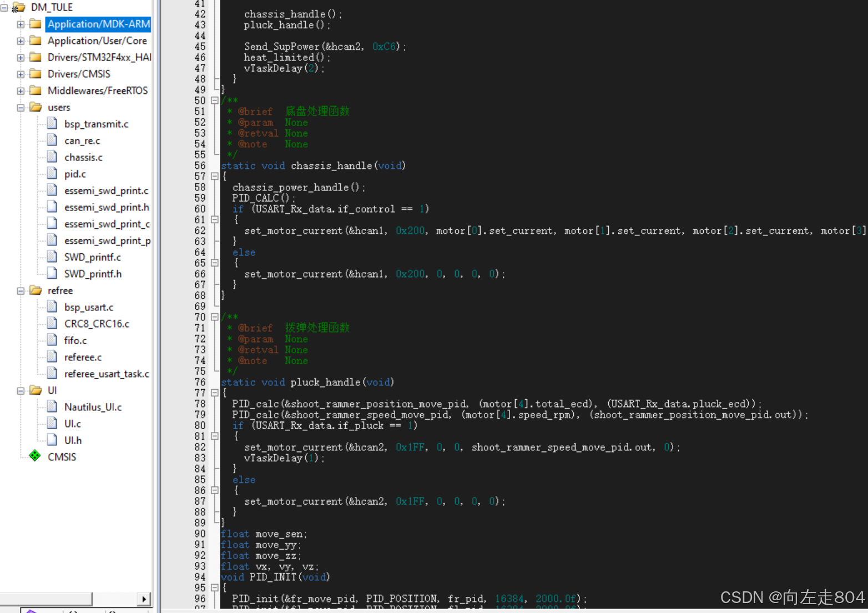This screenshot has height=613, width=868.
Task: Fold chassis_handle function body at line 57
Action: 215,177
